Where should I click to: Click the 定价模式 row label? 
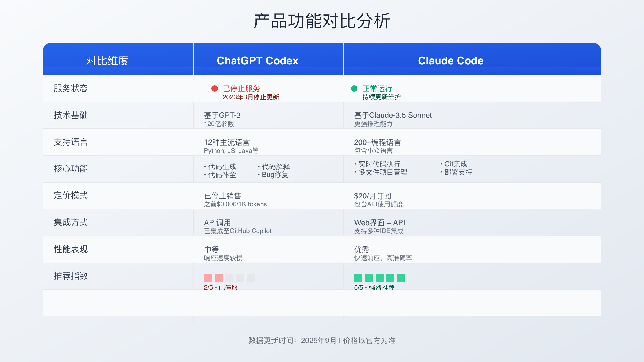71,195
